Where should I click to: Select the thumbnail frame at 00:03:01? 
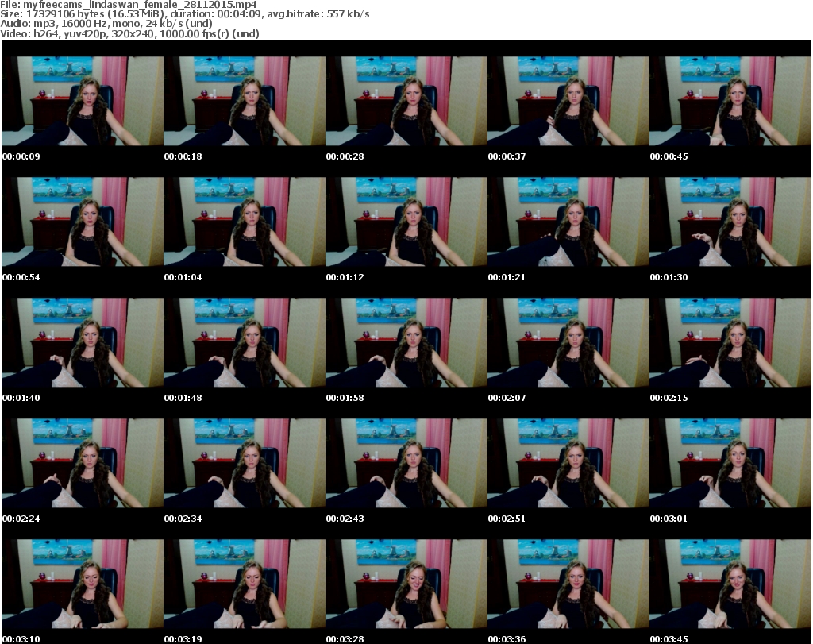[730, 463]
